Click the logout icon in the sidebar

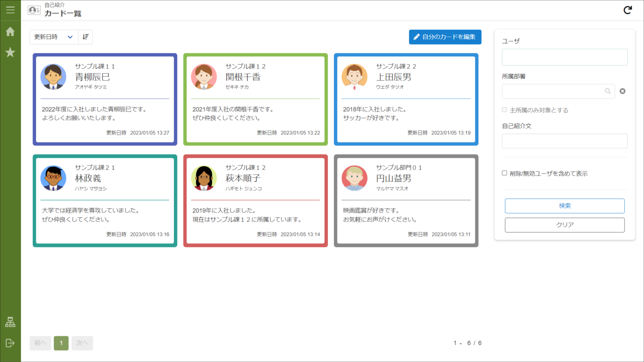pos(10,343)
